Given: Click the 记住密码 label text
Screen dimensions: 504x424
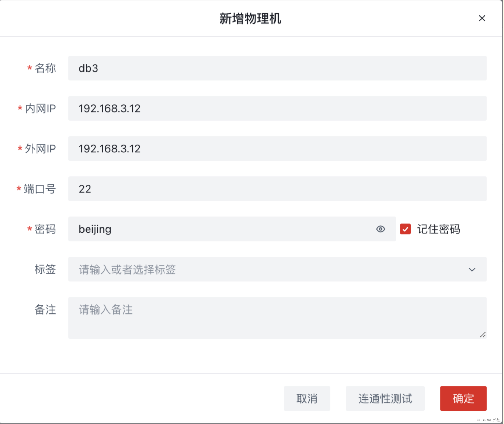Looking at the screenshot, I should 439,229.
